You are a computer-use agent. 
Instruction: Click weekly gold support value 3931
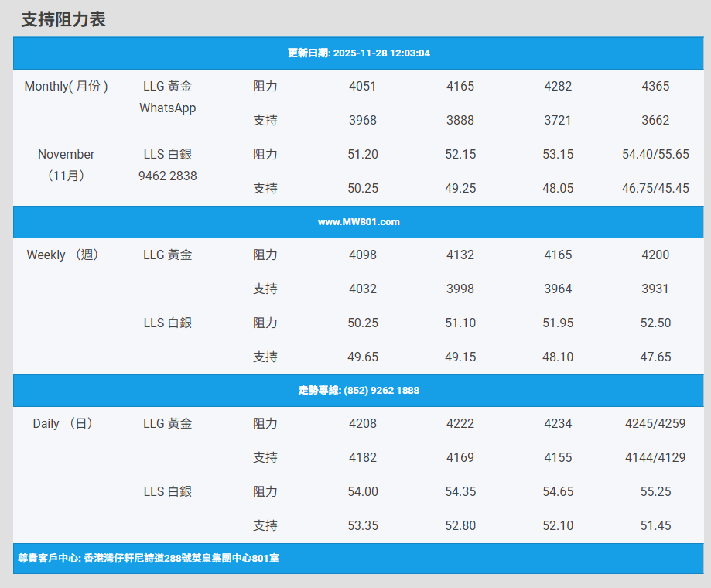[x=655, y=289]
